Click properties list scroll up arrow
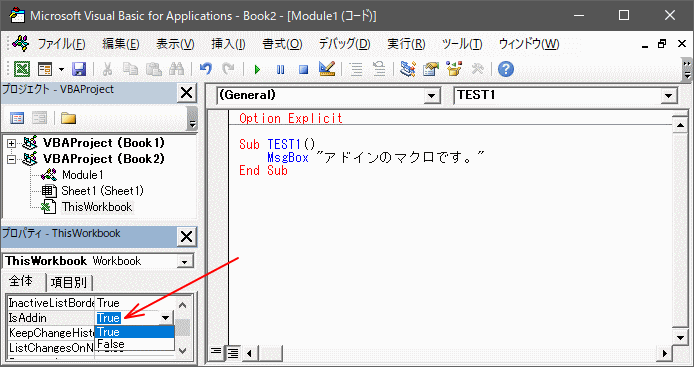Image resolution: width=694 pixels, height=367 pixels. coord(183,305)
